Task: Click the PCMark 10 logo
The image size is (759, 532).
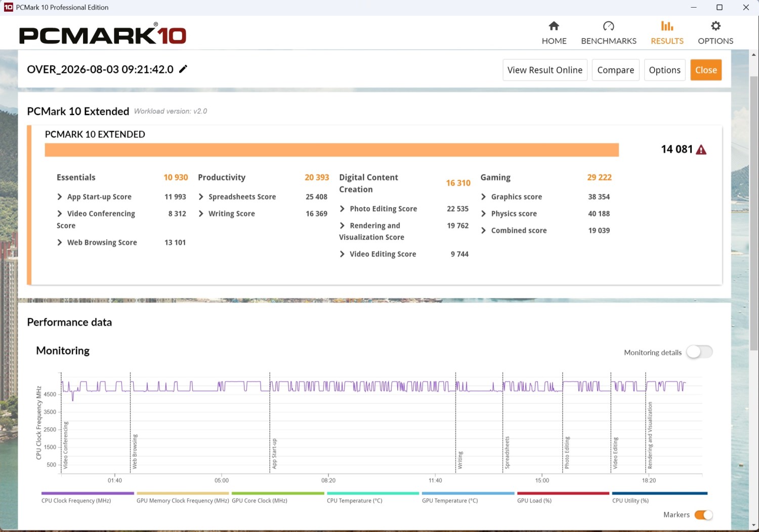Action: coord(103,34)
